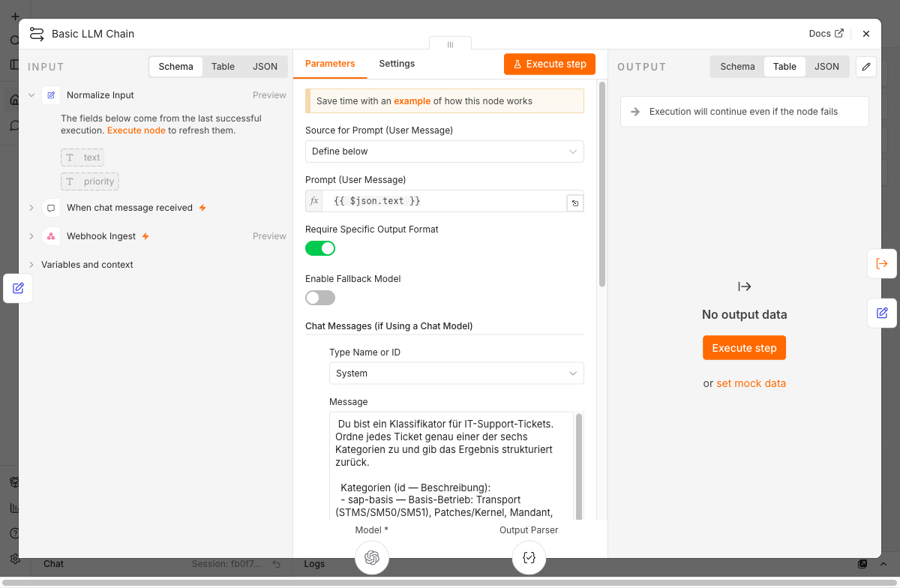The image size is (900, 588).
Task: Toggle Require Specific Output Format off
Action: [x=320, y=248]
